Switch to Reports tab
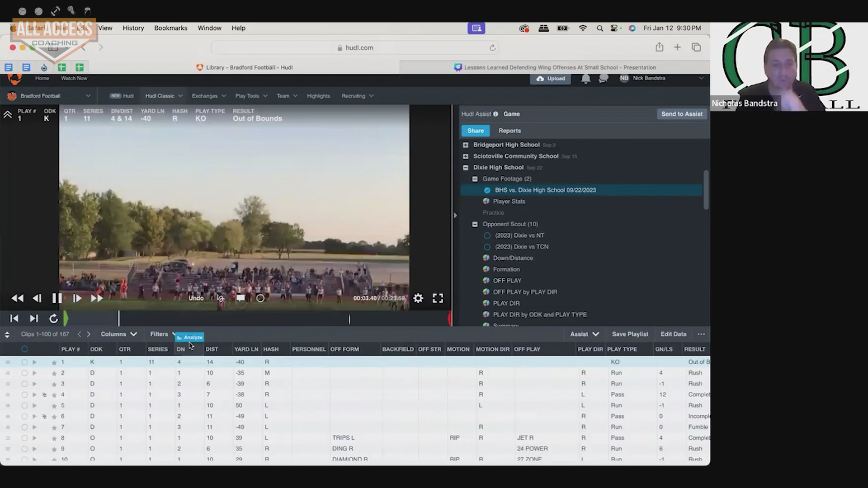Viewport: 868px width, 488px height. pos(509,131)
